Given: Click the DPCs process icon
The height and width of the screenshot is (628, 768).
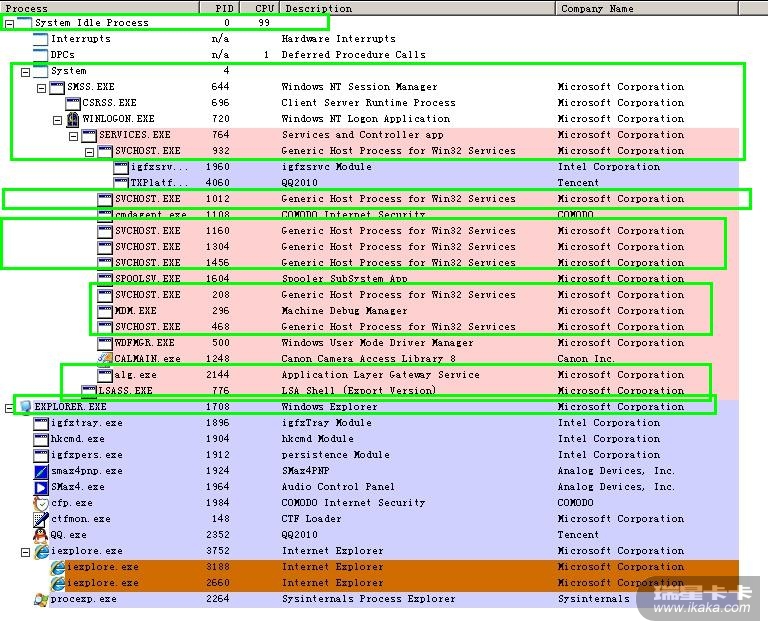Looking at the screenshot, I should click(40, 55).
